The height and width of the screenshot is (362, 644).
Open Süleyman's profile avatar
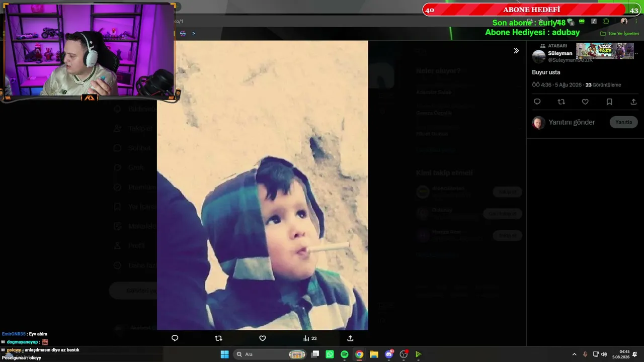click(x=539, y=56)
